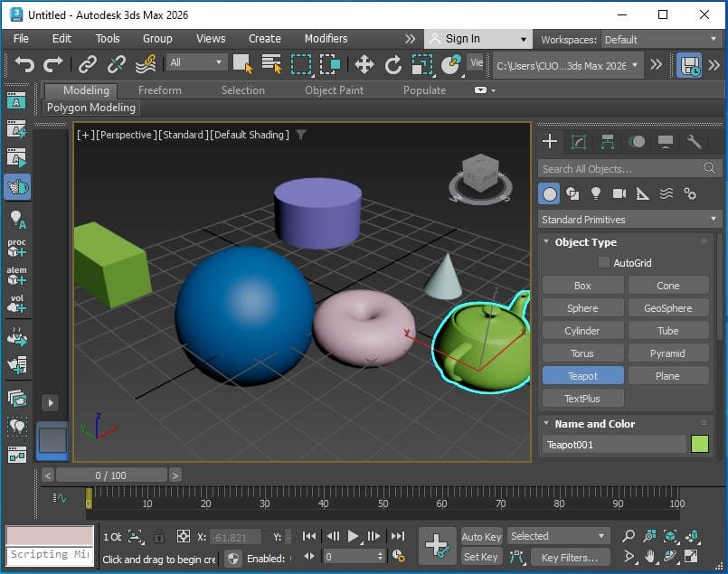Activate Select and Move tool
Screen dimensions: 728x574
(364, 64)
